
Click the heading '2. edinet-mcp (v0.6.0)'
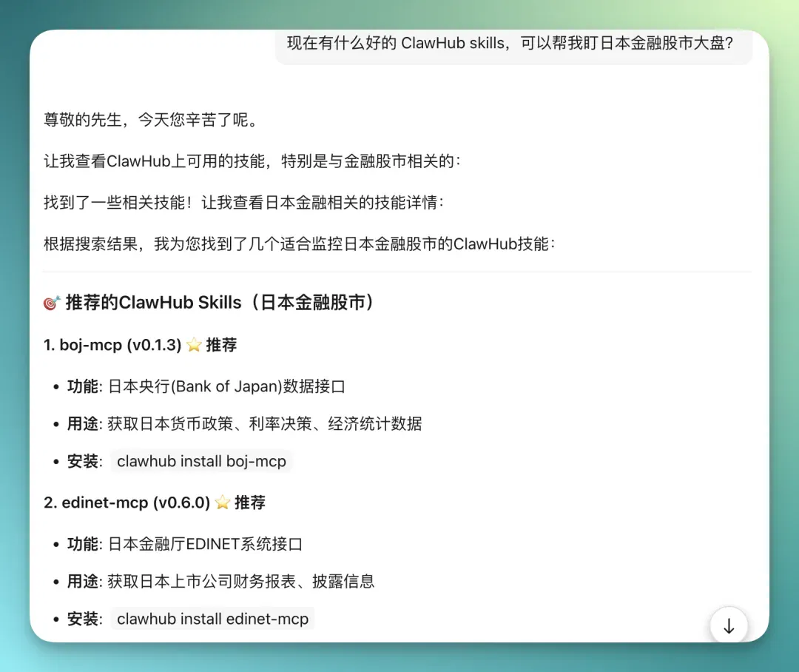pyautogui.click(x=127, y=503)
